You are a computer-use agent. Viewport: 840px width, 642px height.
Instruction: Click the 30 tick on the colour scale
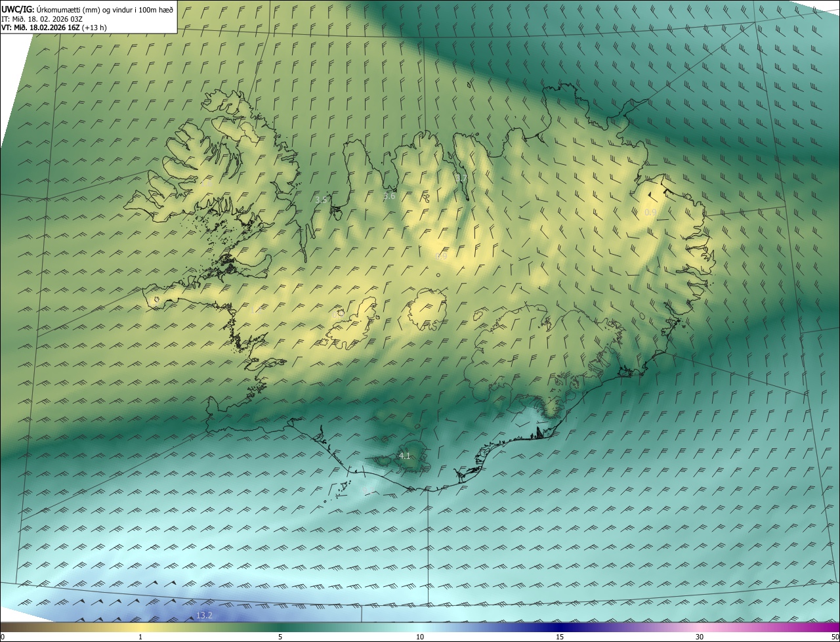pos(700,637)
